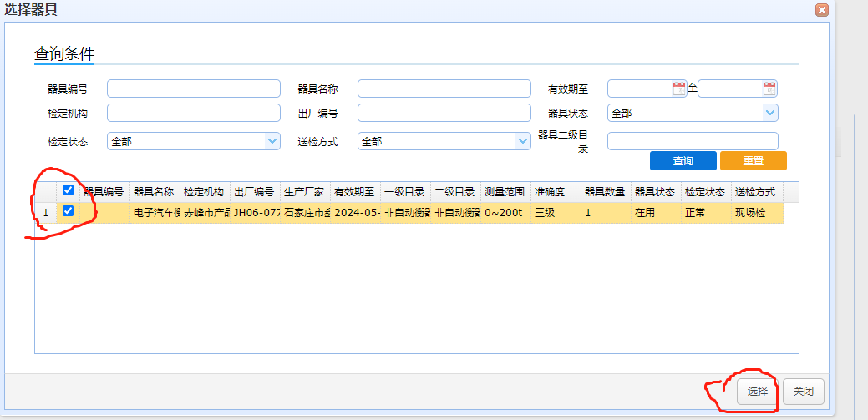Sort by 器具编号 column header
Image resolution: width=868 pixels, height=420 pixels.
click(x=104, y=192)
